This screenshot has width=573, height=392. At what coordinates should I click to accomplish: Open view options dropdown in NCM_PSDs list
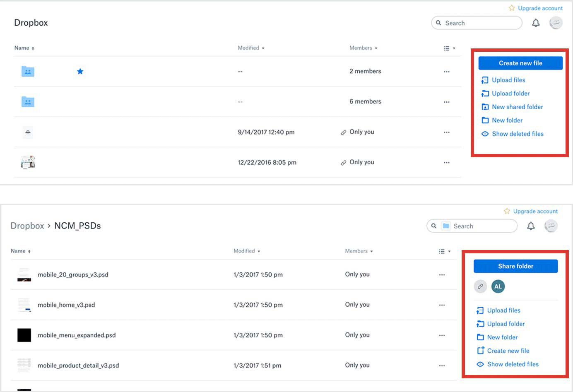[445, 251]
